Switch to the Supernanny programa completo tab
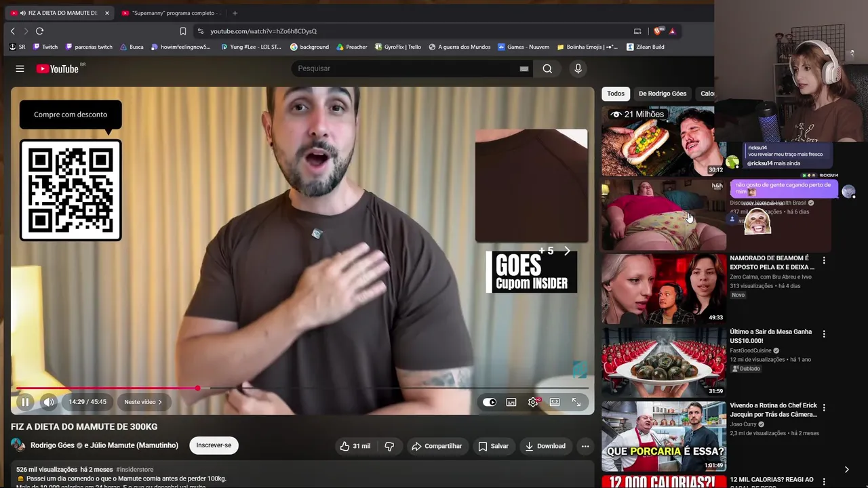 [172, 13]
